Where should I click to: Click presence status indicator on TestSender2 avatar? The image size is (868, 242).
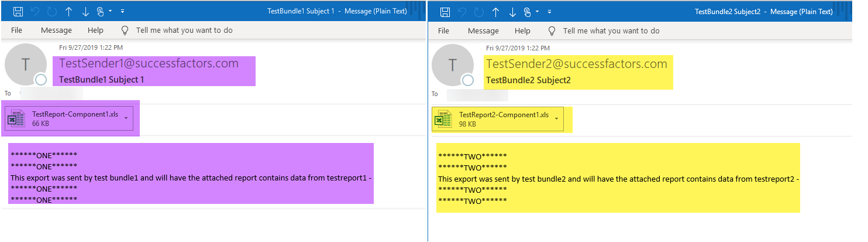tap(467, 80)
